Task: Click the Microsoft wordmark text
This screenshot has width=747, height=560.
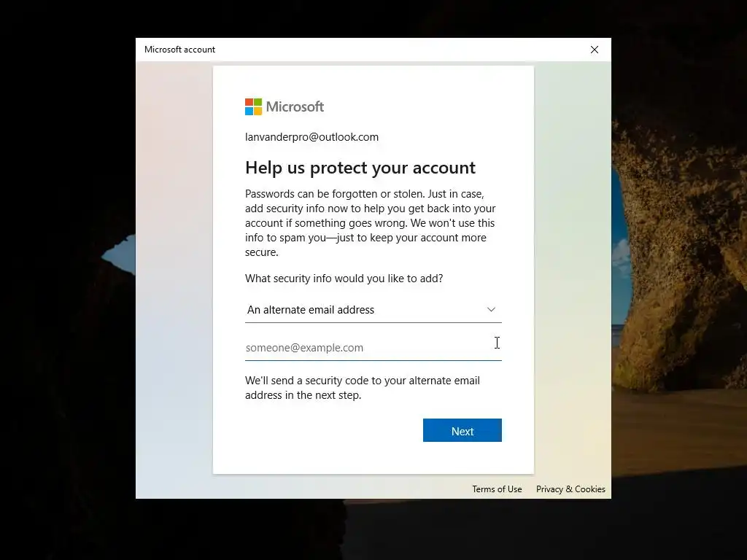Action: tap(295, 106)
